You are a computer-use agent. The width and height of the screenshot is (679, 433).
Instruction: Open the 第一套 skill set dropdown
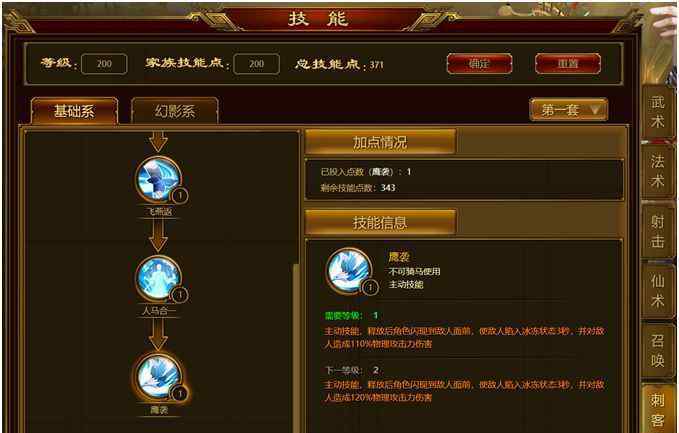tap(569, 110)
